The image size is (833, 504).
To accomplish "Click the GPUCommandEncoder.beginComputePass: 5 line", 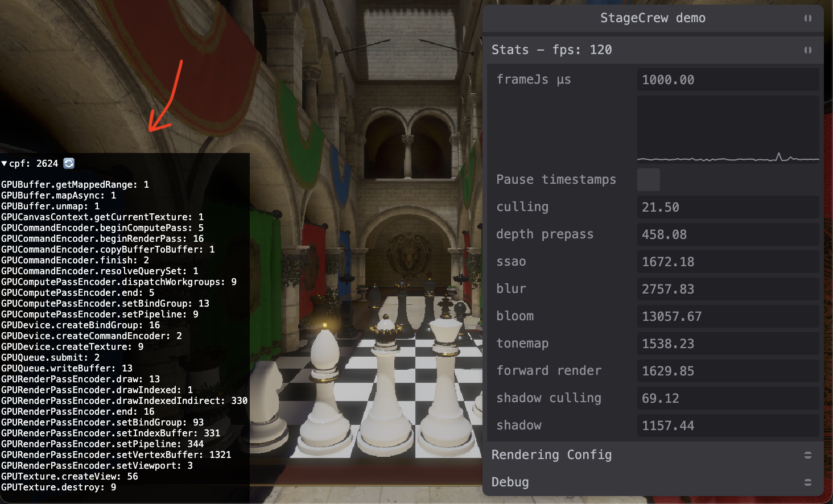I will pos(102,228).
